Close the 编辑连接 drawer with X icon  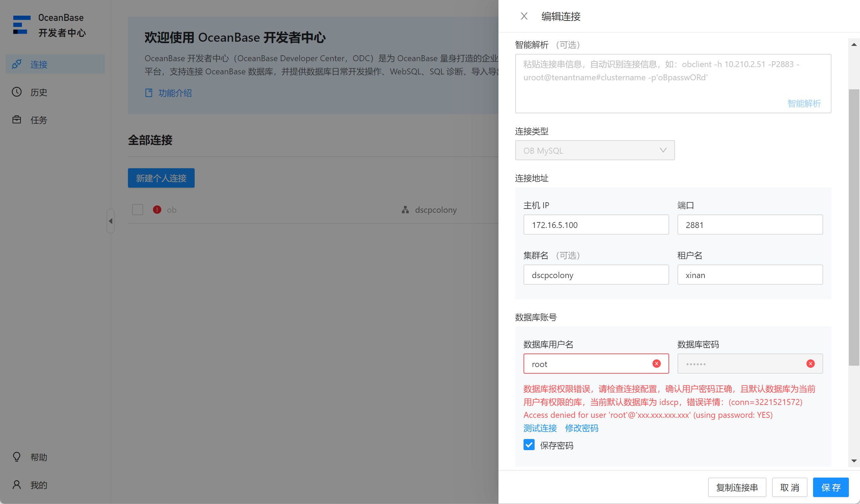(x=524, y=16)
